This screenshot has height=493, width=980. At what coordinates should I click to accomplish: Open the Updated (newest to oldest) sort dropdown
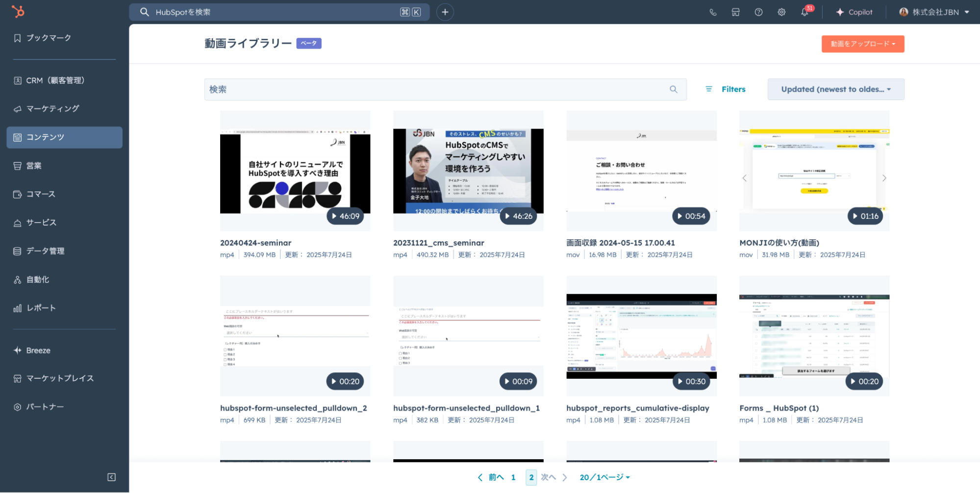pyautogui.click(x=836, y=89)
